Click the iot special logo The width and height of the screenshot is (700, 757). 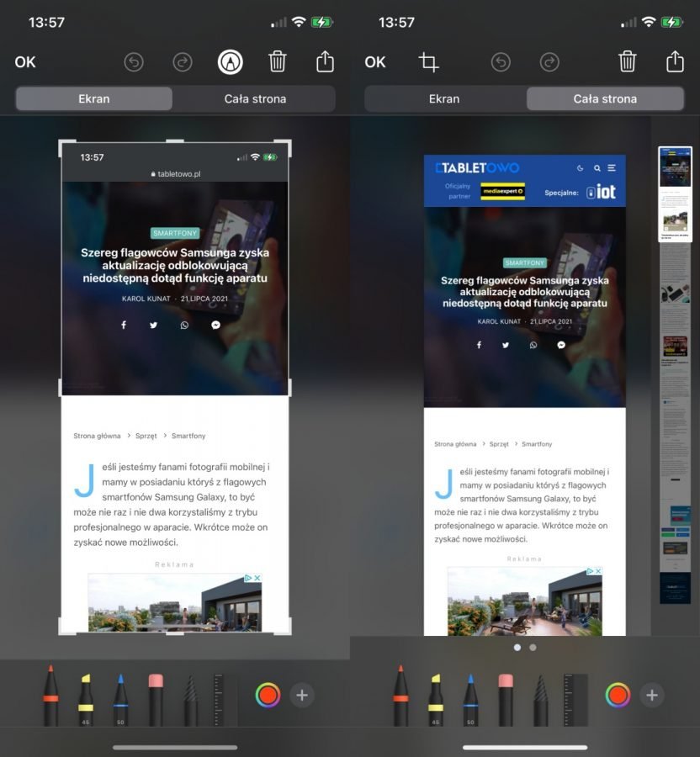tap(601, 192)
